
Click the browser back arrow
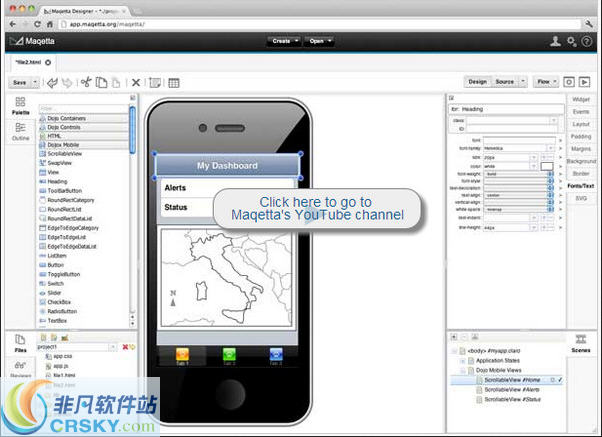point(13,24)
